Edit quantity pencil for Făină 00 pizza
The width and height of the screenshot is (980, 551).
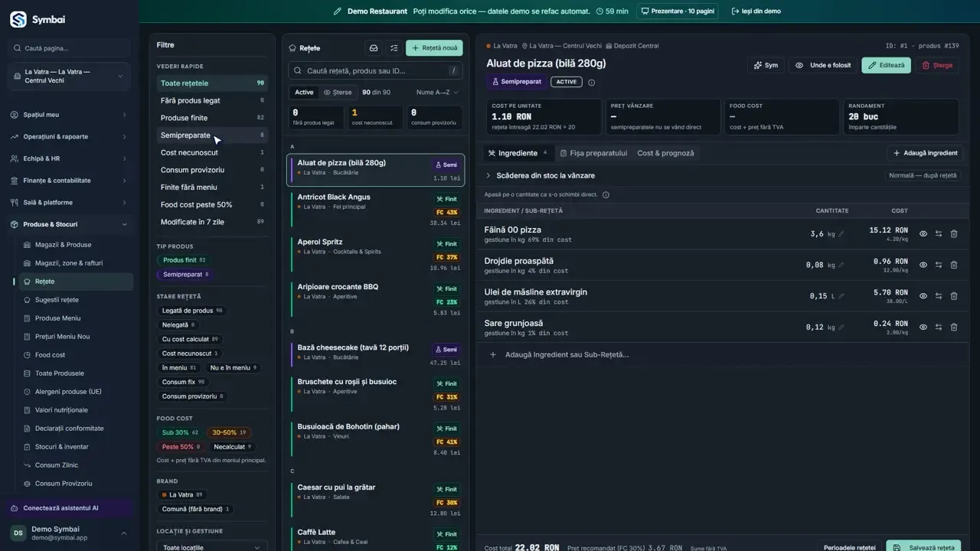point(841,234)
